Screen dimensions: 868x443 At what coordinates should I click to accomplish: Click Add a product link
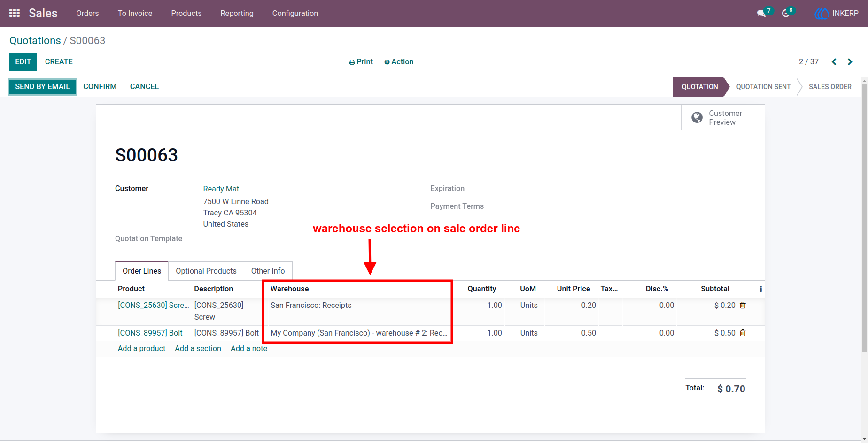(141, 348)
